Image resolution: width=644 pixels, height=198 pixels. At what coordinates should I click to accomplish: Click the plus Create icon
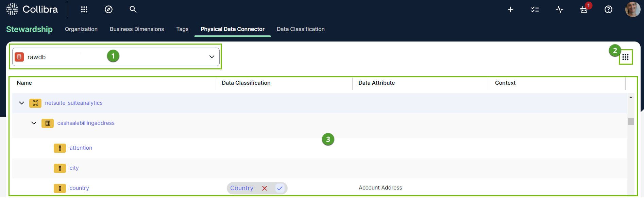tap(510, 10)
